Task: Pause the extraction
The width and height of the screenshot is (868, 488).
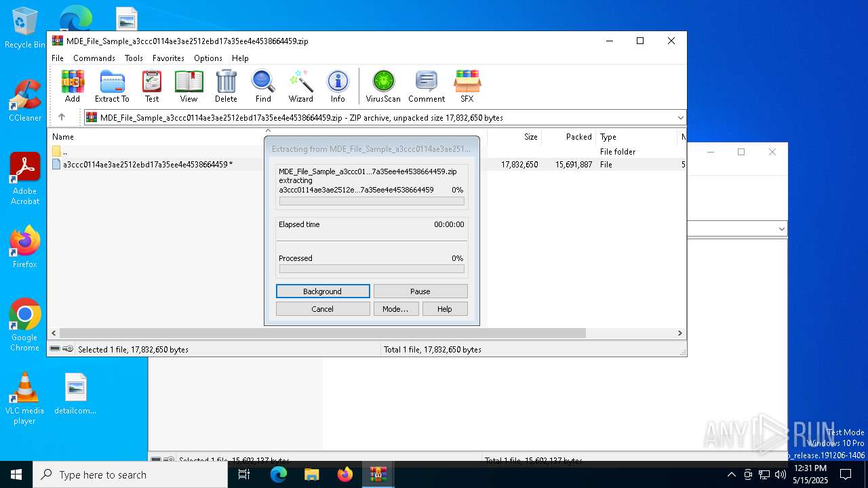Action: pyautogui.click(x=420, y=291)
